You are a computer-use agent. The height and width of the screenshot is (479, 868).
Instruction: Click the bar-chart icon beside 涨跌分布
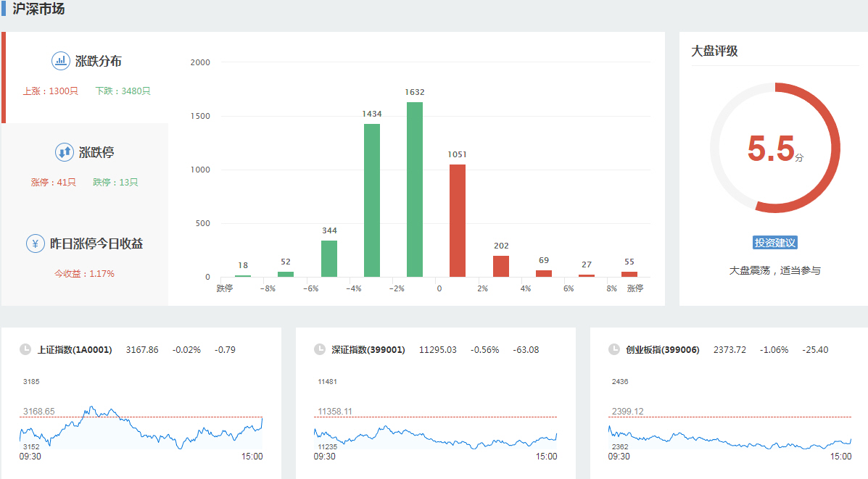click(61, 61)
